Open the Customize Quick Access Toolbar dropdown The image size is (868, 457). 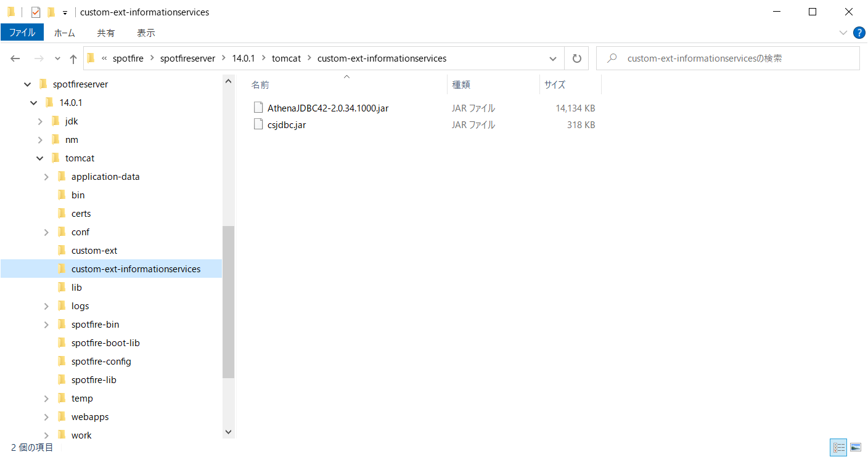tap(65, 12)
